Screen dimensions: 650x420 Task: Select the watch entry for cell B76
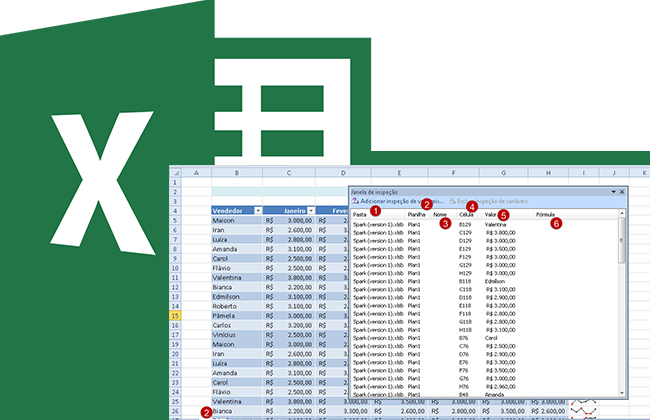pyautogui.click(x=484, y=338)
